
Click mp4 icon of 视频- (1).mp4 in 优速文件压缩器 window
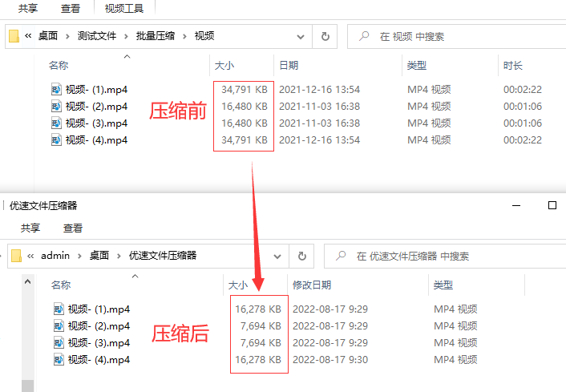point(59,309)
